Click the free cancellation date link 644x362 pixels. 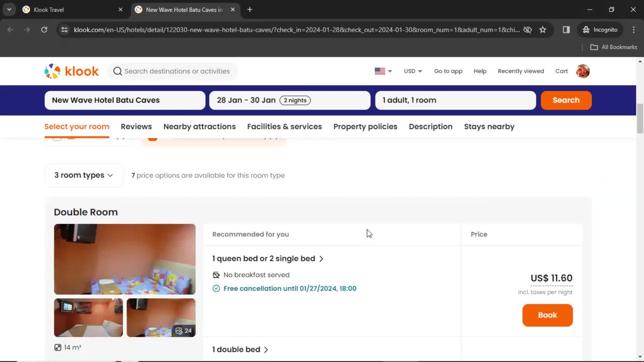tap(290, 289)
